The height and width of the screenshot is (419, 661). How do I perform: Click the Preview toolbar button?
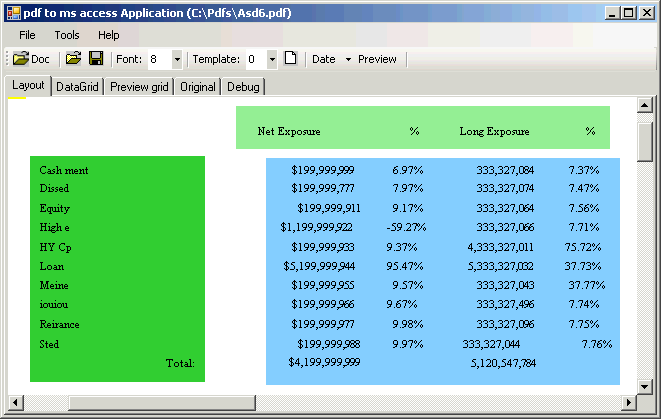pos(377,59)
